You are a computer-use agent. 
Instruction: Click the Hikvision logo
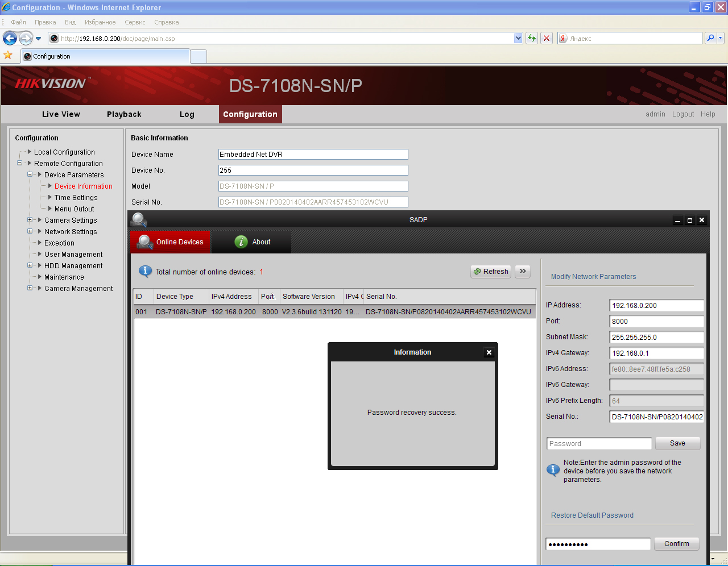[51, 84]
